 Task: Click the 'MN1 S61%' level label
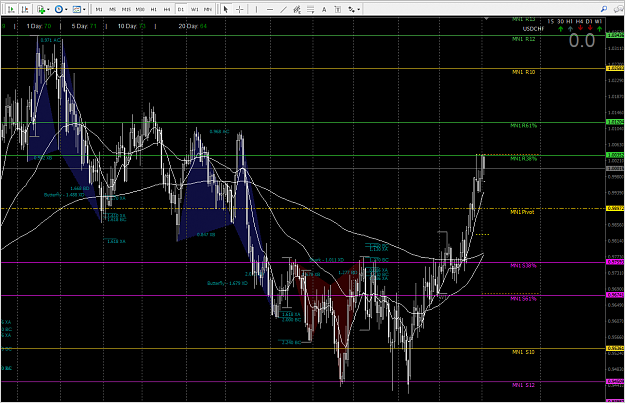click(523, 299)
